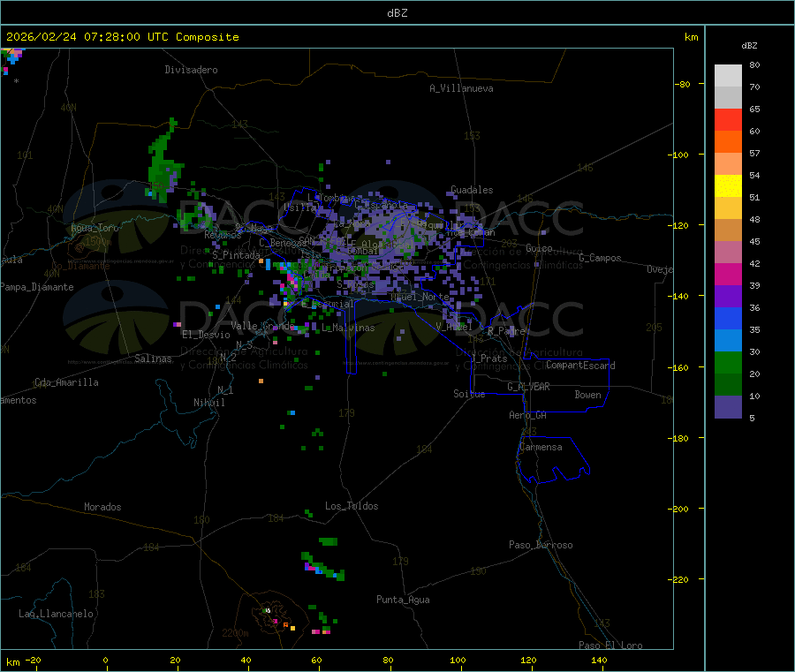Select the Pampa_Diamante label
Image resolution: width=795 pixels, height=672 pixels.
(37, 287)
